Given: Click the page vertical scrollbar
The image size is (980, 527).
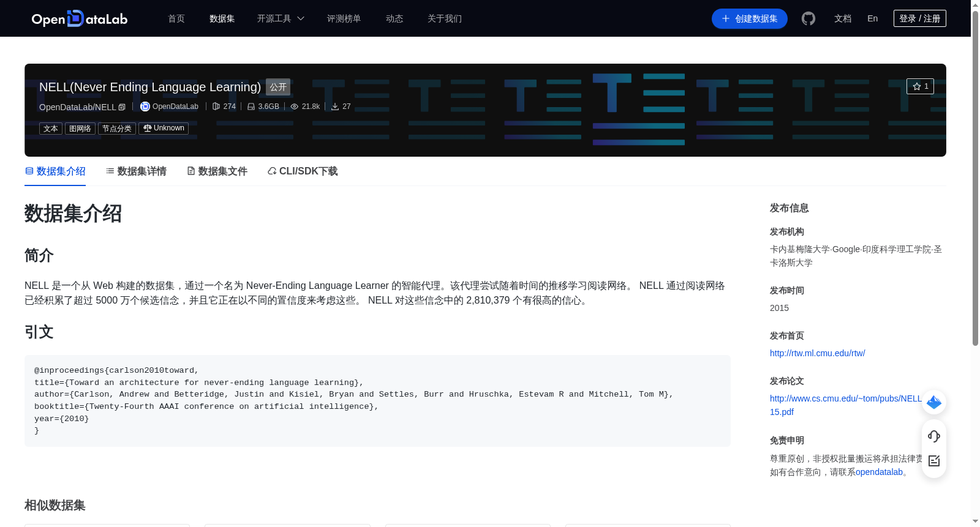Looking at the screenshot, I should click(x=975, y=178).
